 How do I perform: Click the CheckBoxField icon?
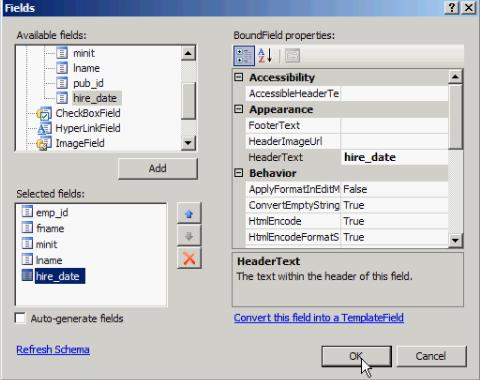(44, 113)
